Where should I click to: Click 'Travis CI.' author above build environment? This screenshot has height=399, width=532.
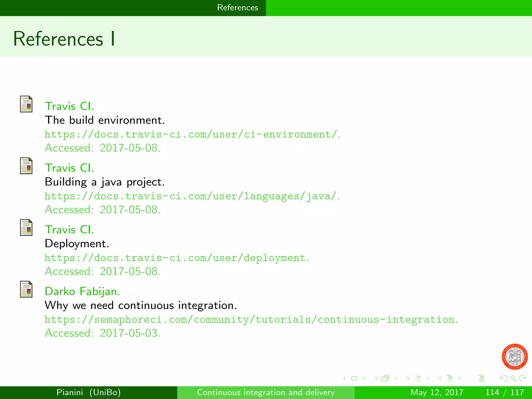tap(69, 106)
